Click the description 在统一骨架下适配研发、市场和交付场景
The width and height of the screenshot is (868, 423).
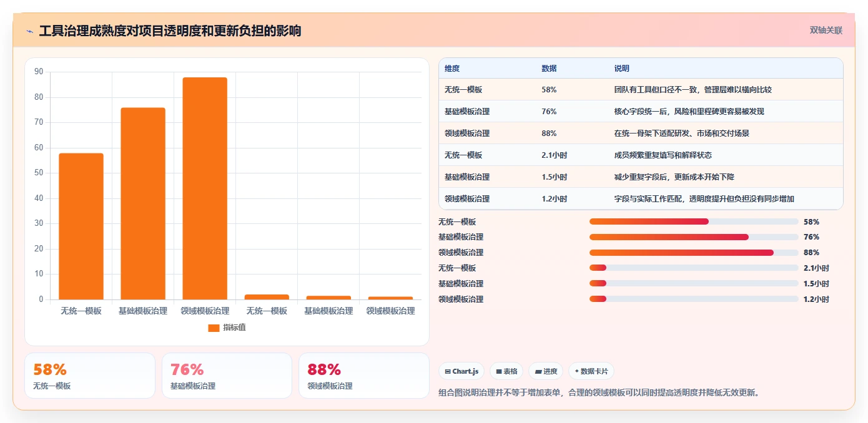(x=682, y=134)
